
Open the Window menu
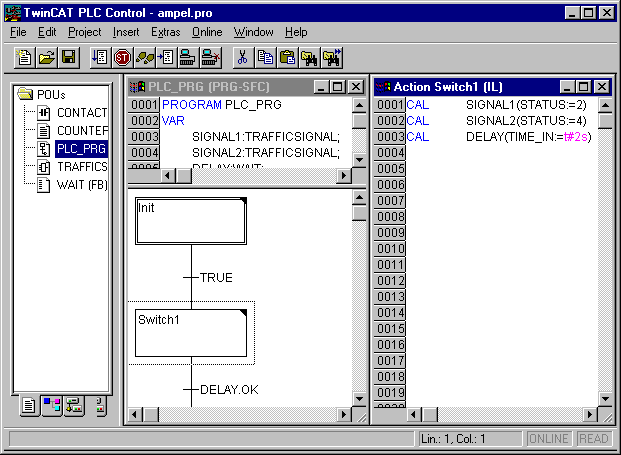coord(253,32)
